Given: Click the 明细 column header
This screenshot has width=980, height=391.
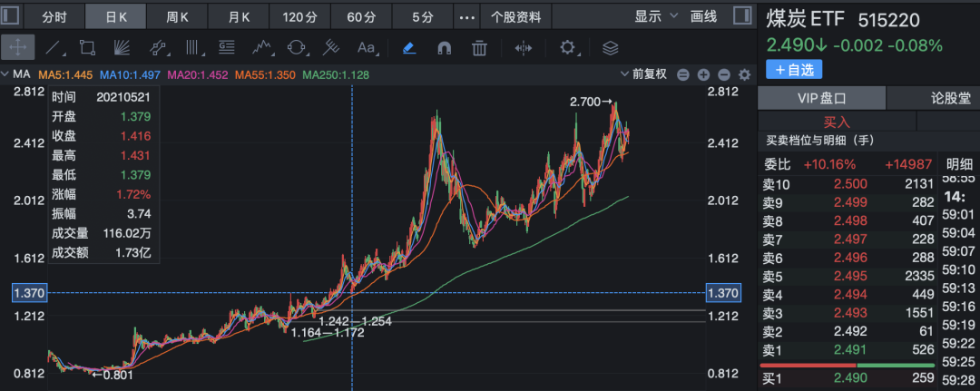Looking at the screenshot, I should coord(959,165).
